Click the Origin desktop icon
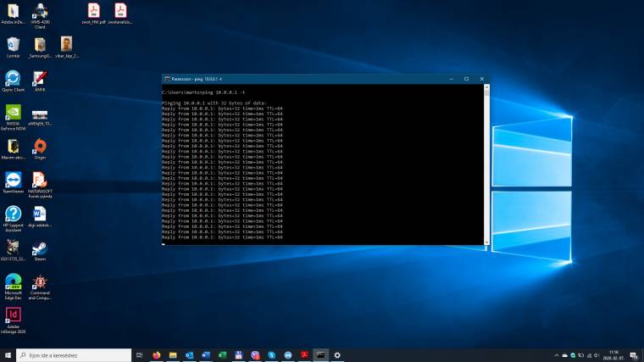This screenshot has height=362, width=644. pos(40,147)
